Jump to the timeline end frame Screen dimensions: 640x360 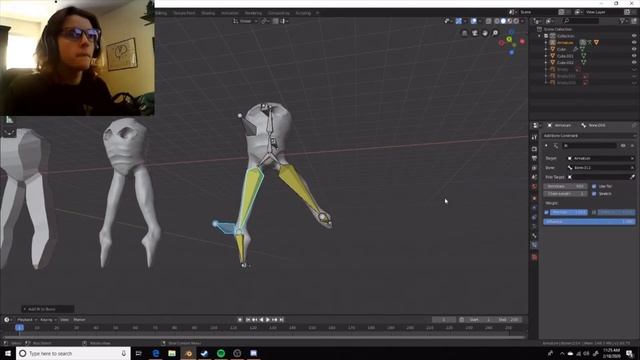(281, 320)
